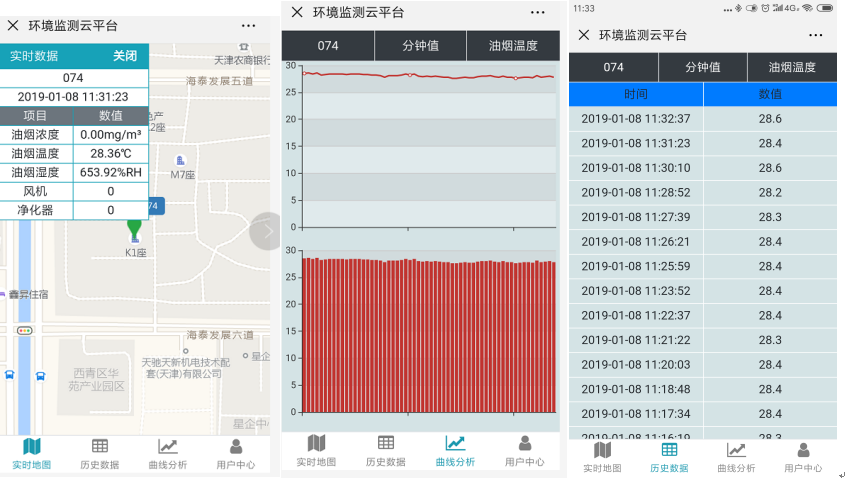This screenshot has width=856, height=484.
Task: Open the 074 device selector in table screen
Action: tap(613, 67)
